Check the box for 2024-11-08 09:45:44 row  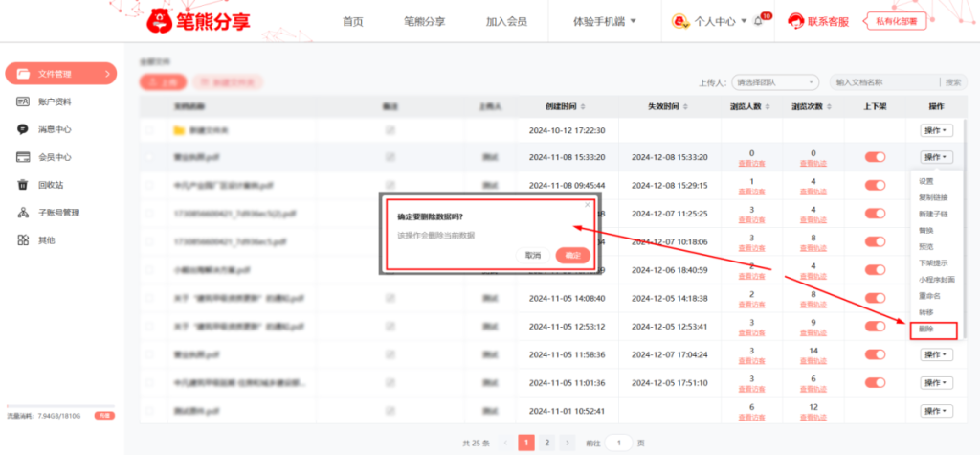148,185
